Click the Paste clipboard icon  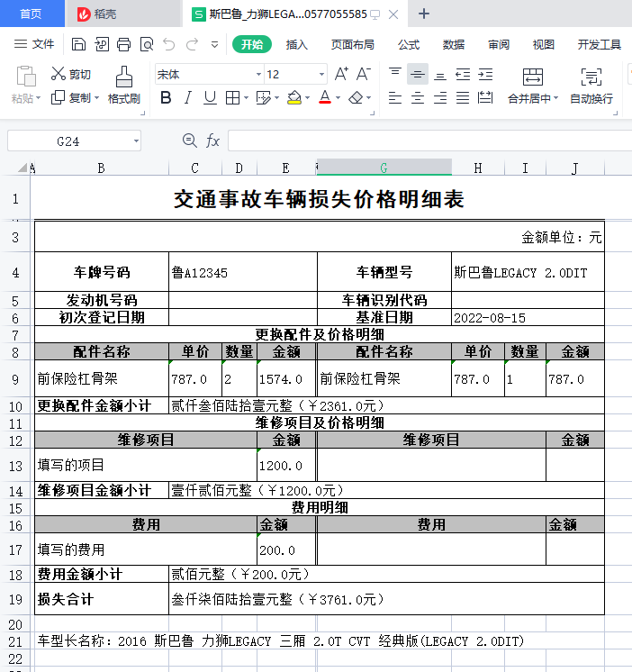pyautogui.click(x=26, y=77)
